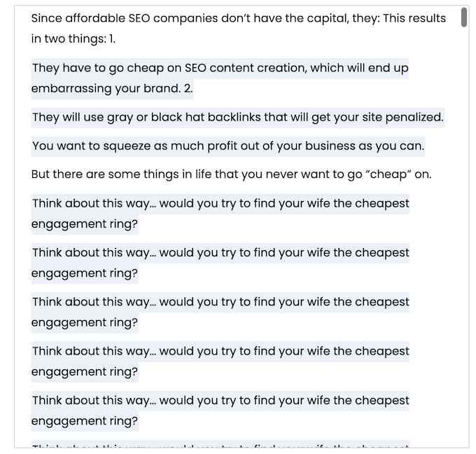
Task: Click the scrollbar thumb of the text panel
Action: [464, 18]
